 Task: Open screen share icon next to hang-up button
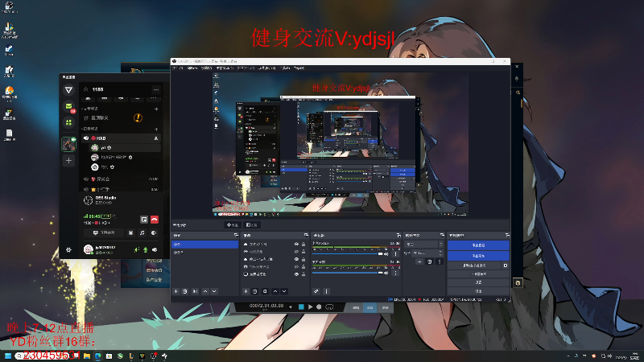click(144, 220)
